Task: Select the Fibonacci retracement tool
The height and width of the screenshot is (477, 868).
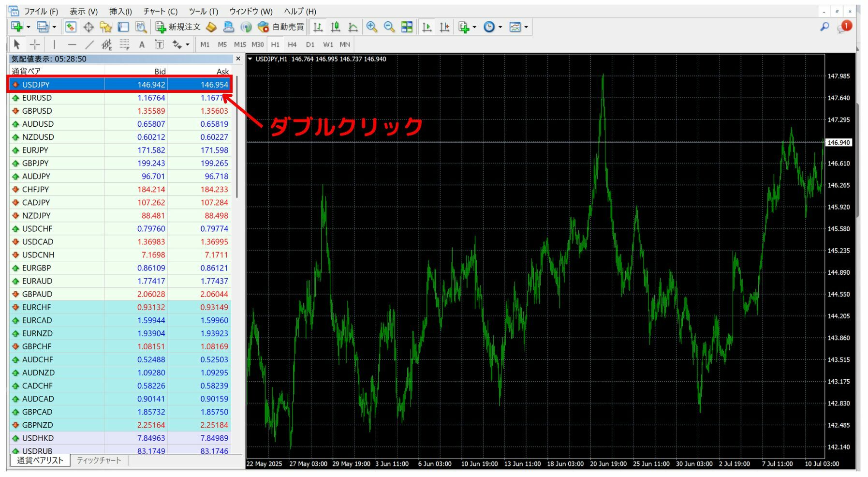Action: (124, 45)
